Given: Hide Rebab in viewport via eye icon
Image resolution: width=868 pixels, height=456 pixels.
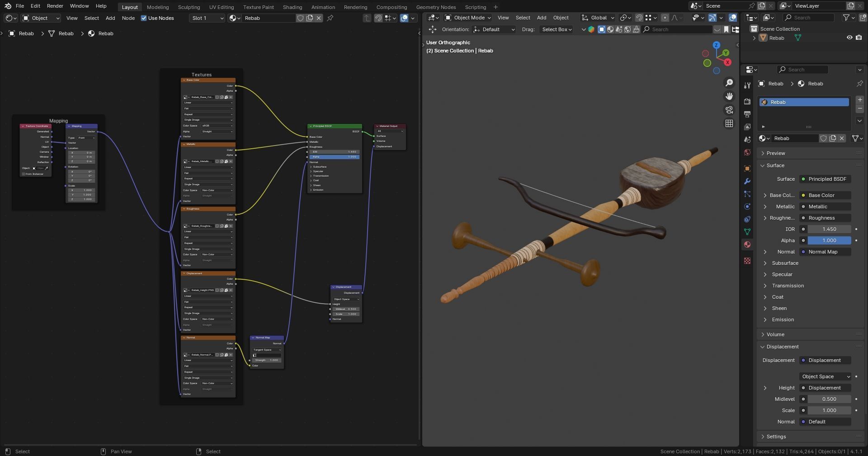Looking at the screenshot, I should (x=849, y=38).
